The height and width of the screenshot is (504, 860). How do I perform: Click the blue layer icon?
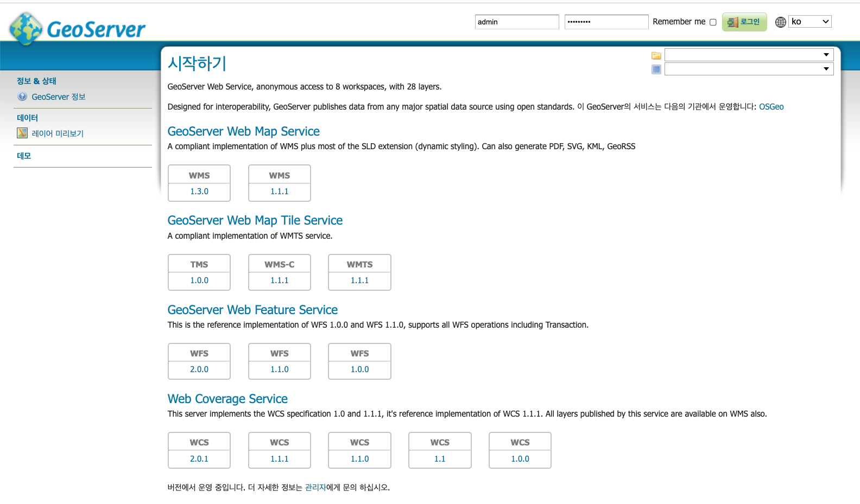click(656, 69)
